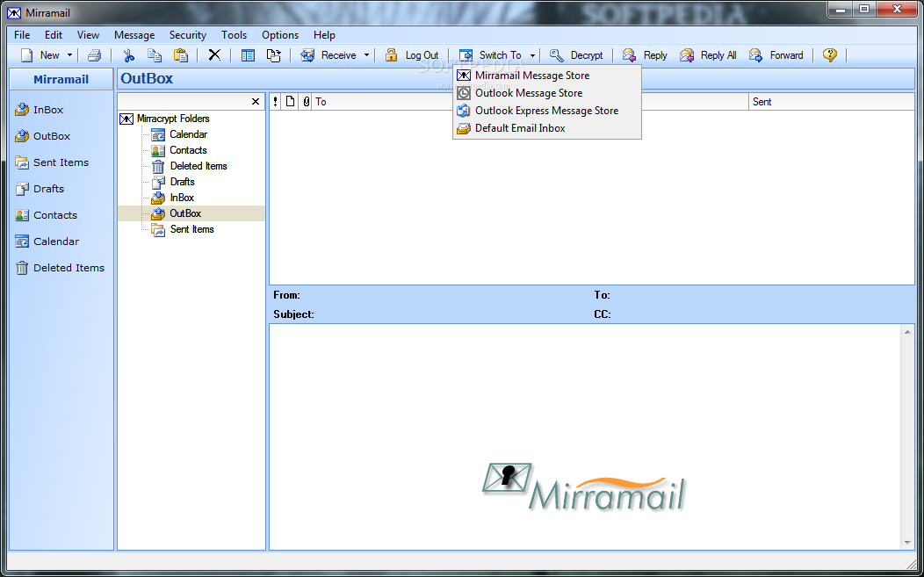Click the Copy icon in the toolbar
Viewport: 924px width, 577px height.
(155, 55)
